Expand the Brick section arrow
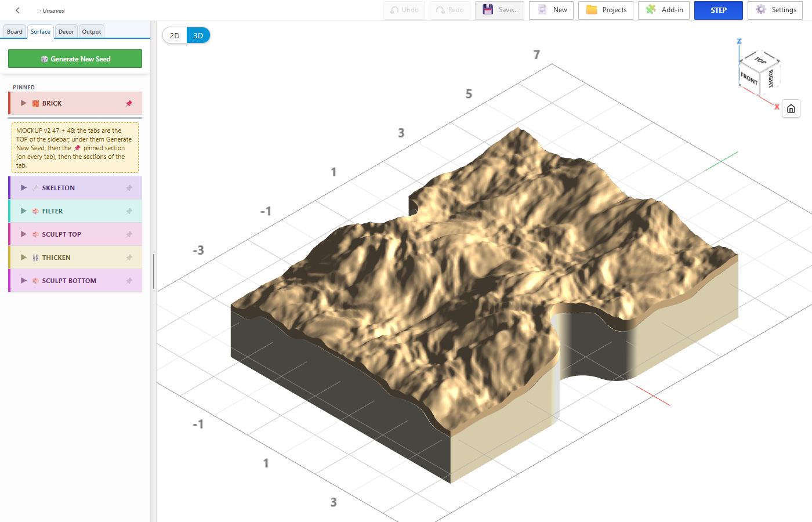The image size is (812, 522). click(24, 103)
